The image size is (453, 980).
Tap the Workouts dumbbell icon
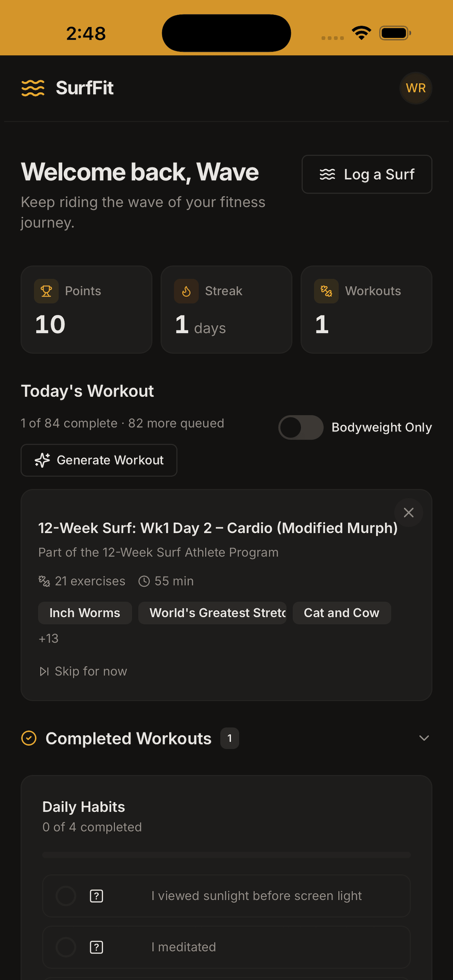point(326,291)
